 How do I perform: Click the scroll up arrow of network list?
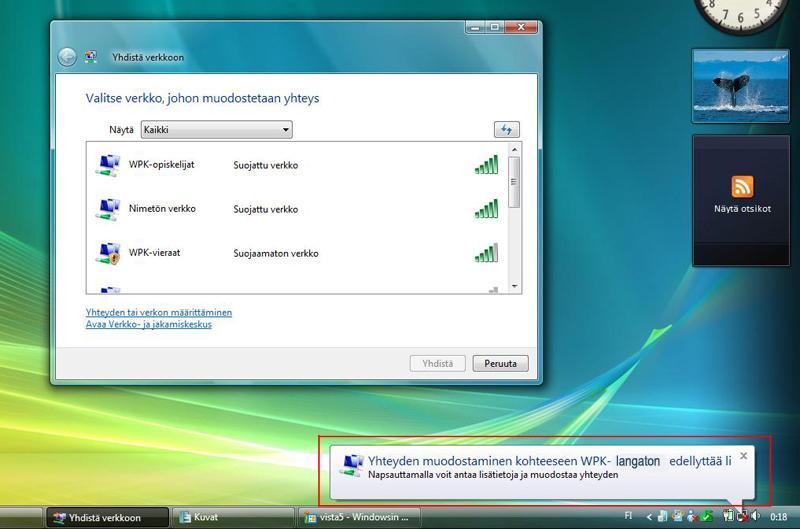coord(514,149)
